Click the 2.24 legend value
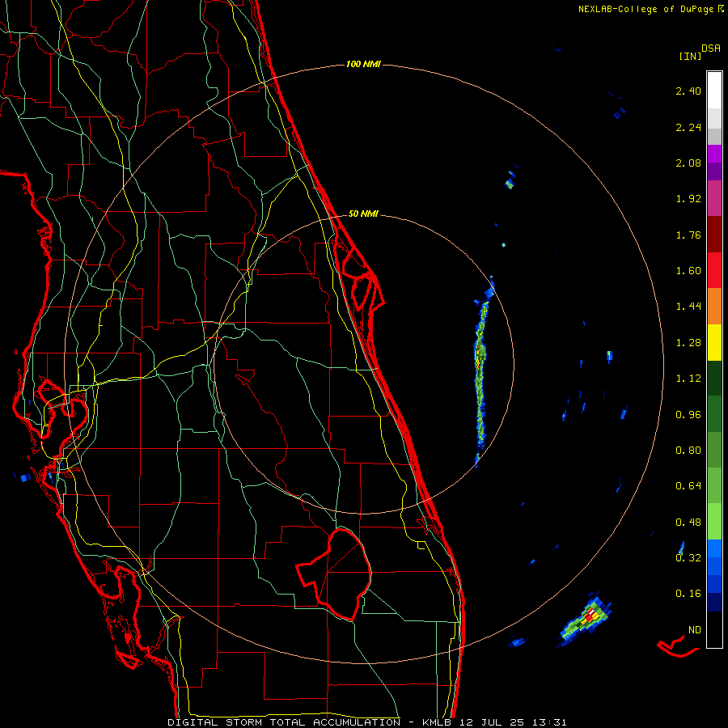Viewport: 728px width, 728px height. 688,127
